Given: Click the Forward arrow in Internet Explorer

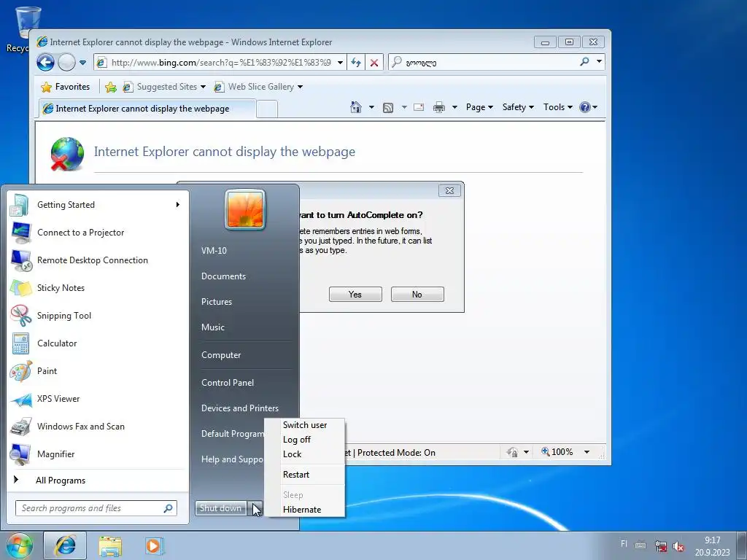Looking at the screenshot, I should click(66, 63).
